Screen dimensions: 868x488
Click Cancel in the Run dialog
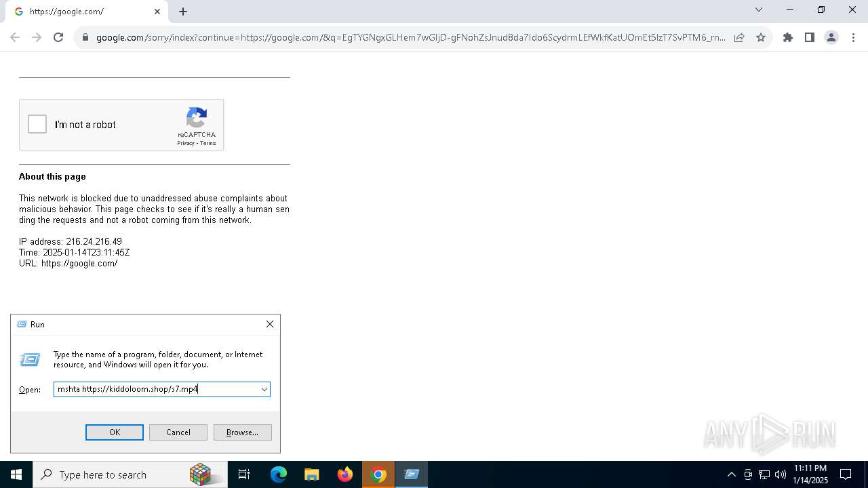[x=178, y=432]
